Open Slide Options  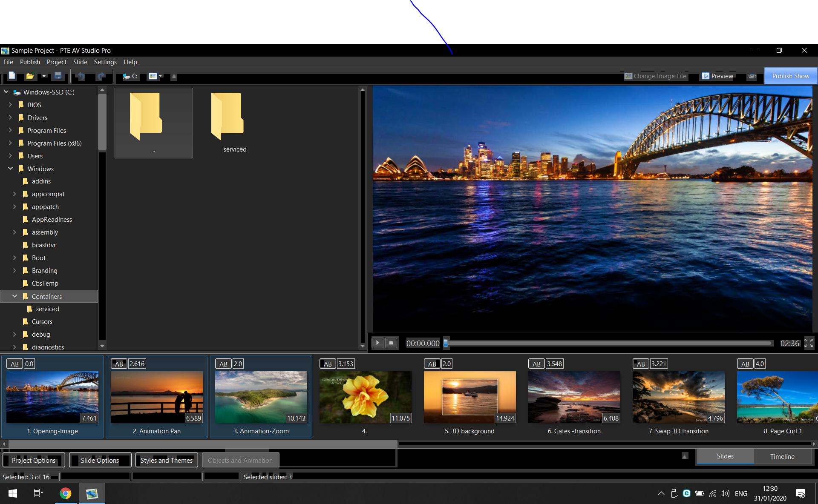pyautogui.click(x=100, y=460)
